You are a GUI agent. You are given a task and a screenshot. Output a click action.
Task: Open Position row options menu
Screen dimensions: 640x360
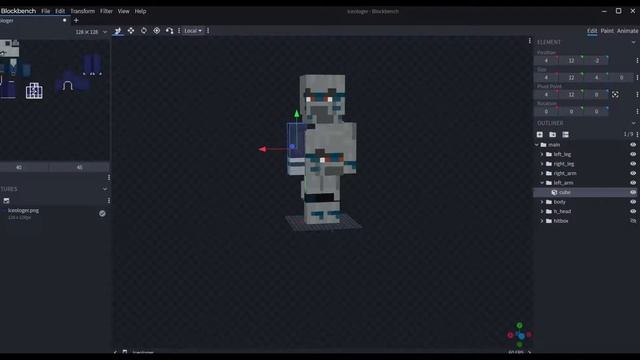[x=637, y=60]
